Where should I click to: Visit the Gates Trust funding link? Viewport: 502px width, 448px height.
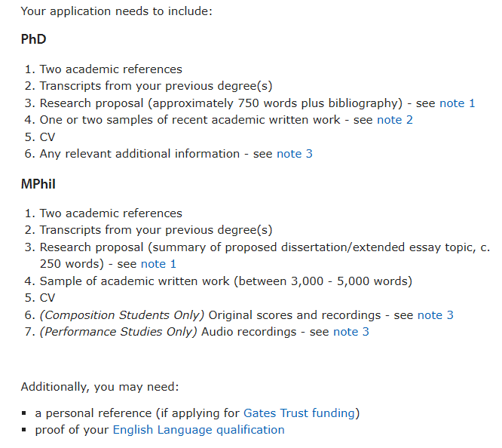click(299, 413)
